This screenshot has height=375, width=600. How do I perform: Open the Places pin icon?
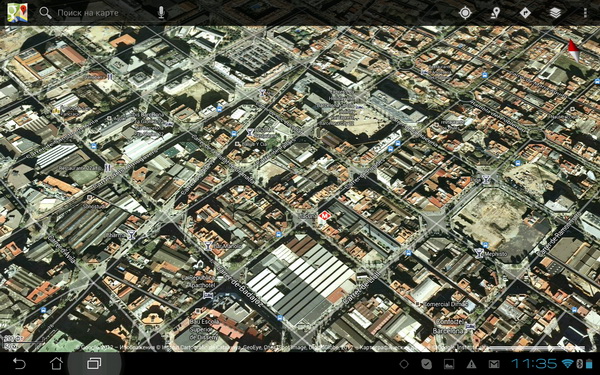pos(496,13)
